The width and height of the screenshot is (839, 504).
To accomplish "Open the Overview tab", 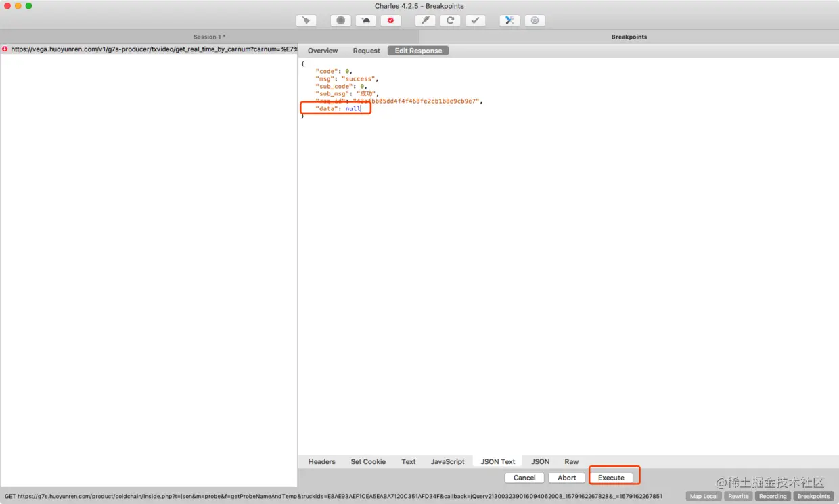I will [x=323, y=51].
